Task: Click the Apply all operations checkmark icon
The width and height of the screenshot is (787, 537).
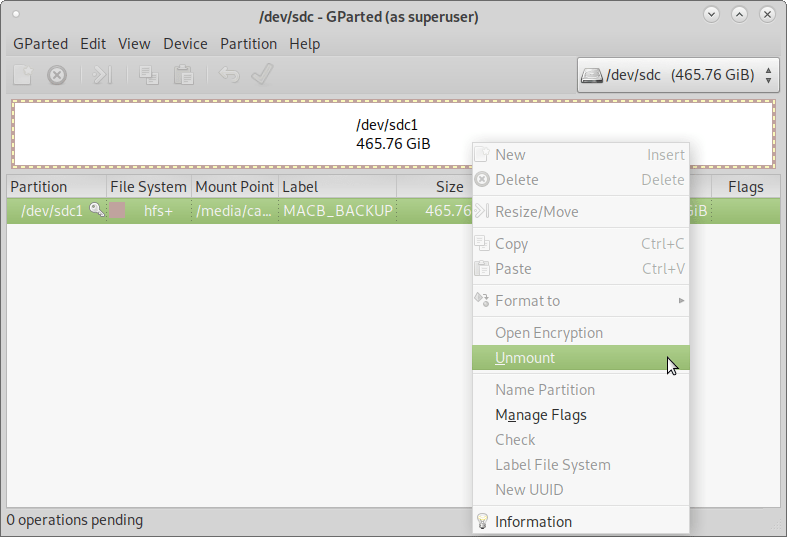Action: pos(262,74)
